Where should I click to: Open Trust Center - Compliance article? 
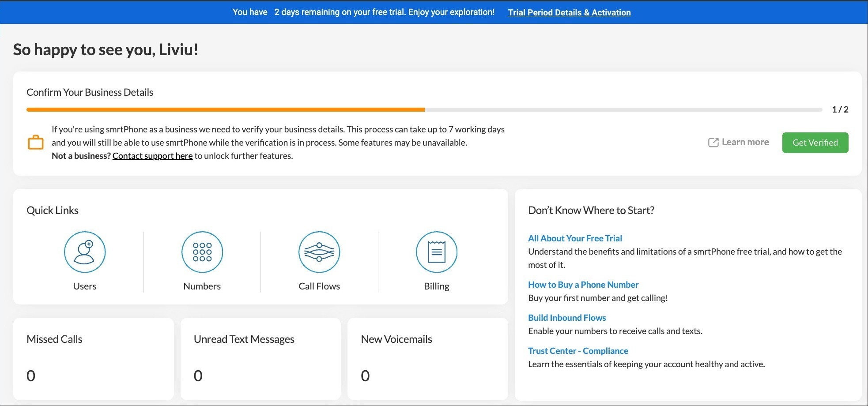point(578,350)
